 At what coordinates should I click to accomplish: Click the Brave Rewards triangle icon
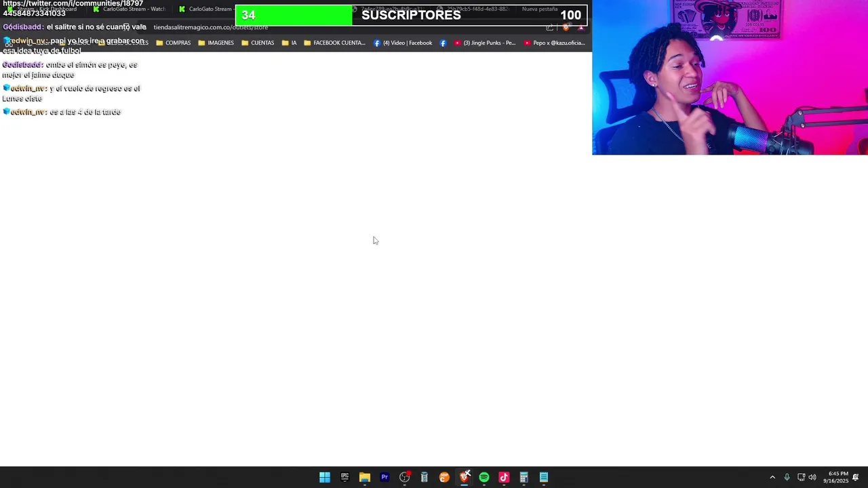click(580, 27)
